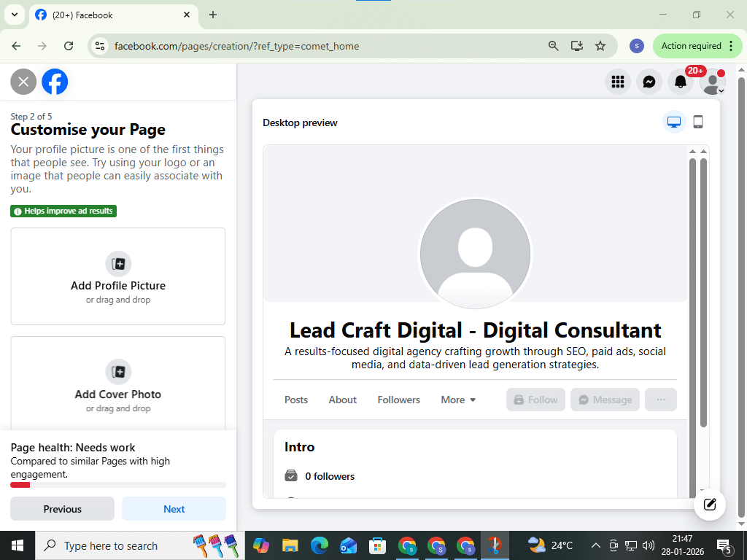The width and height of the screenshot is (747, 560).
Task: Open the apps grid menu icon
Action: [x=618, y=82]
